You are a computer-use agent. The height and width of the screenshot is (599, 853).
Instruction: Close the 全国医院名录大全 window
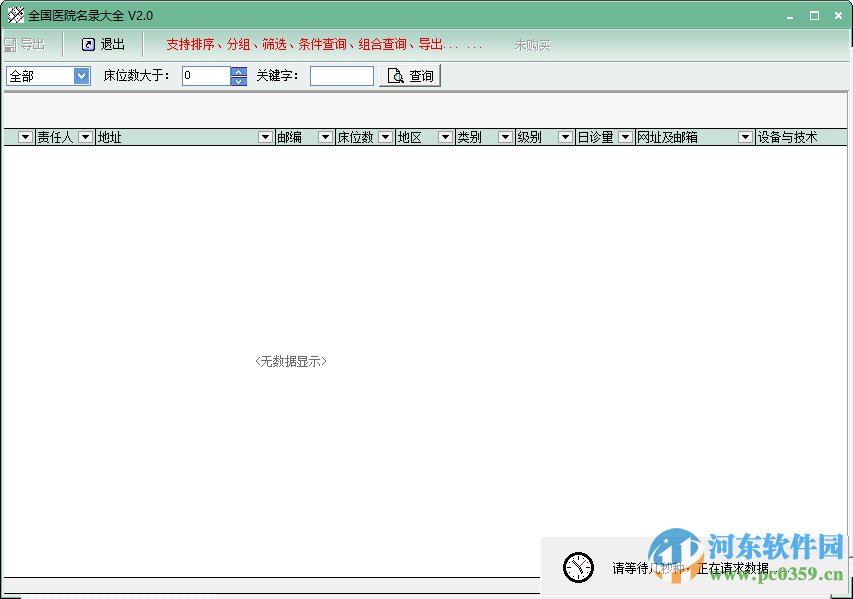838,16
